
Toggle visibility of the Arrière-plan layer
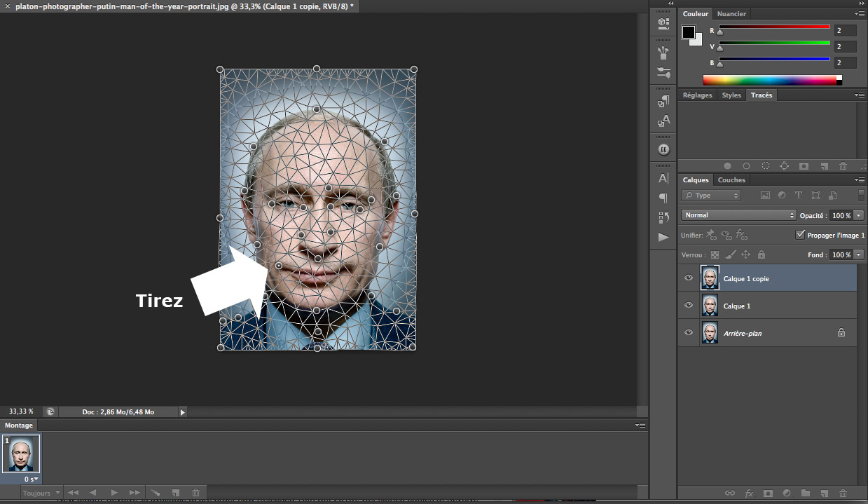[689, 333]
